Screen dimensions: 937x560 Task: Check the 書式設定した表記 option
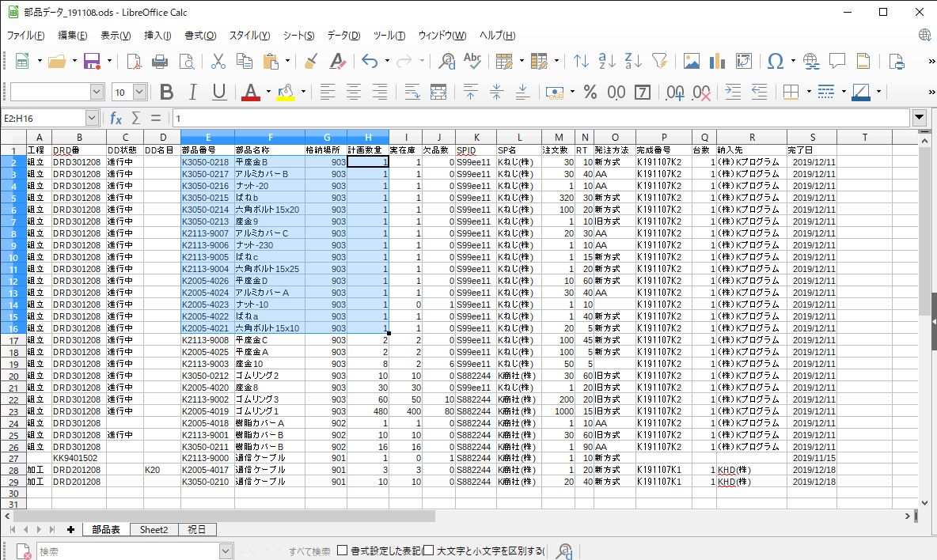(343, 551)
